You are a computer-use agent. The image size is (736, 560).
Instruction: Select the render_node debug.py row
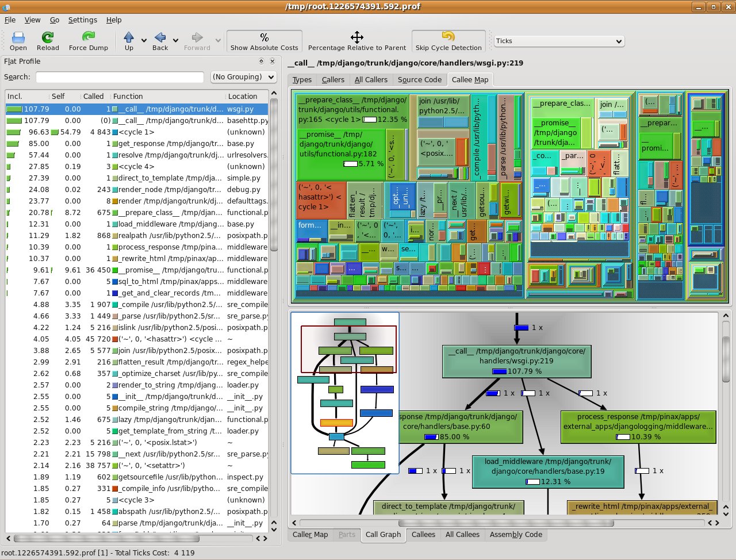point(137,190)
